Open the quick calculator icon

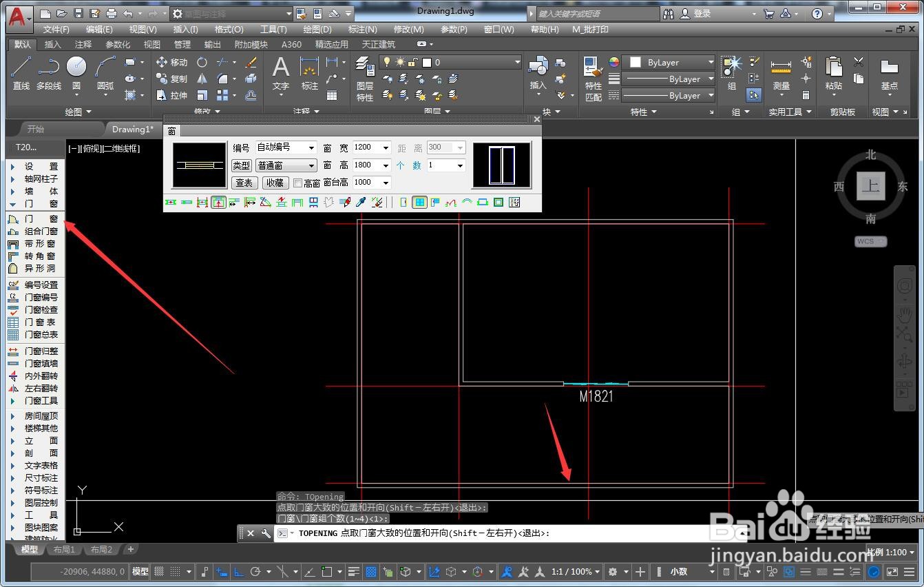pos(806,95)
